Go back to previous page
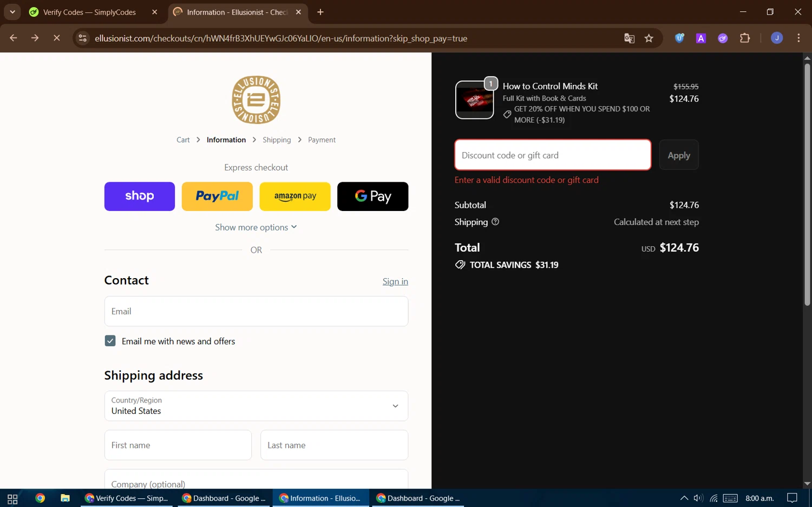812x507 pixels. (x=14, y=38)
